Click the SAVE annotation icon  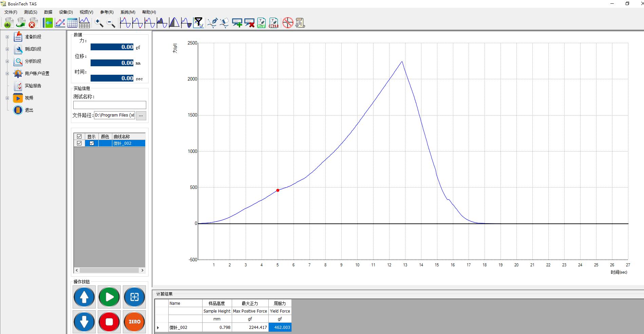[262, 23]
